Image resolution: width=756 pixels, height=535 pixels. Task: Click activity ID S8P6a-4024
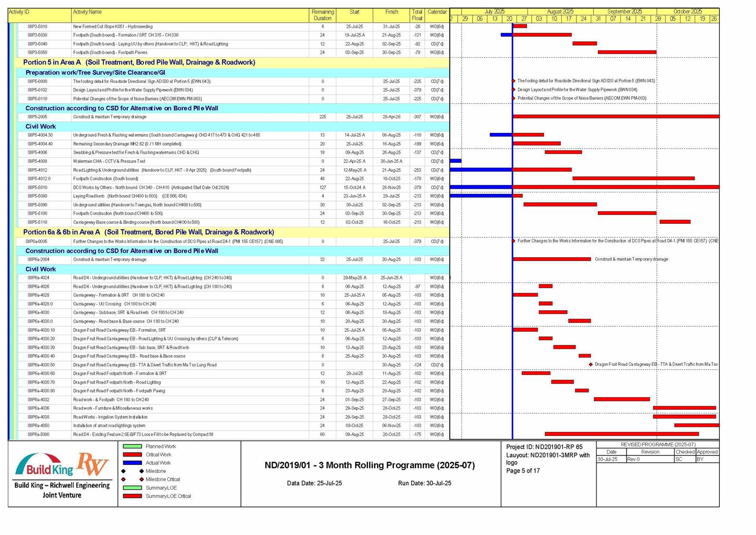pos(39,278)
